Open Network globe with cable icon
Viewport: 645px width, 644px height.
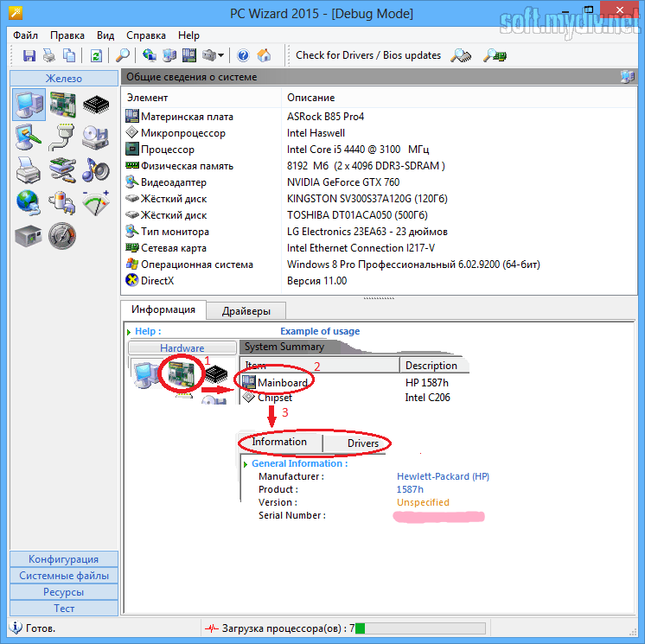coord(28,203)
